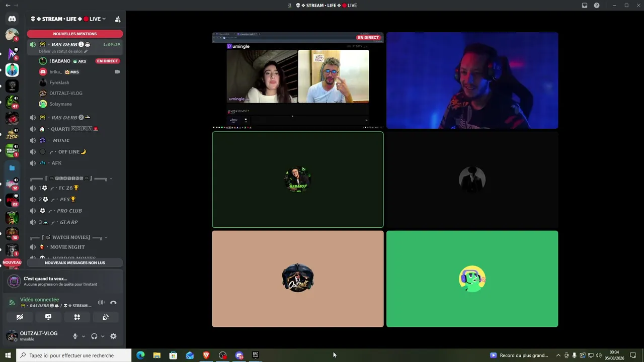Image resolution: width=644 pixels, height=362 pixels.
Task: Click the Windows search box
Action: [x=73, y=355]
